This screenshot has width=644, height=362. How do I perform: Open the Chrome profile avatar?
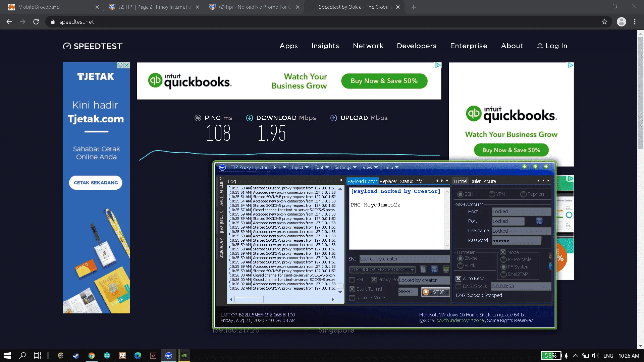[x=622, y=22]
